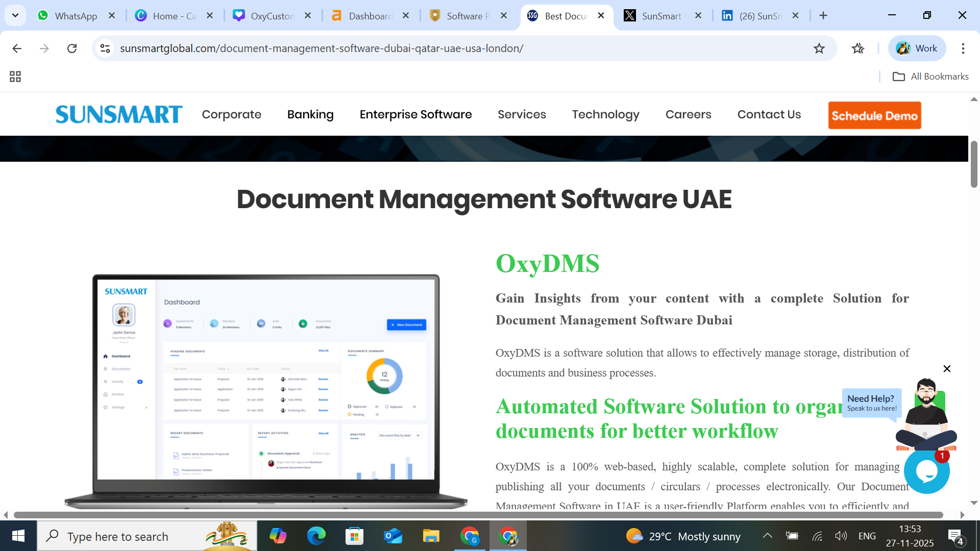This screenshot has height=551, width=980.
Task: Go forward to next page
Action: click(44, 48)
